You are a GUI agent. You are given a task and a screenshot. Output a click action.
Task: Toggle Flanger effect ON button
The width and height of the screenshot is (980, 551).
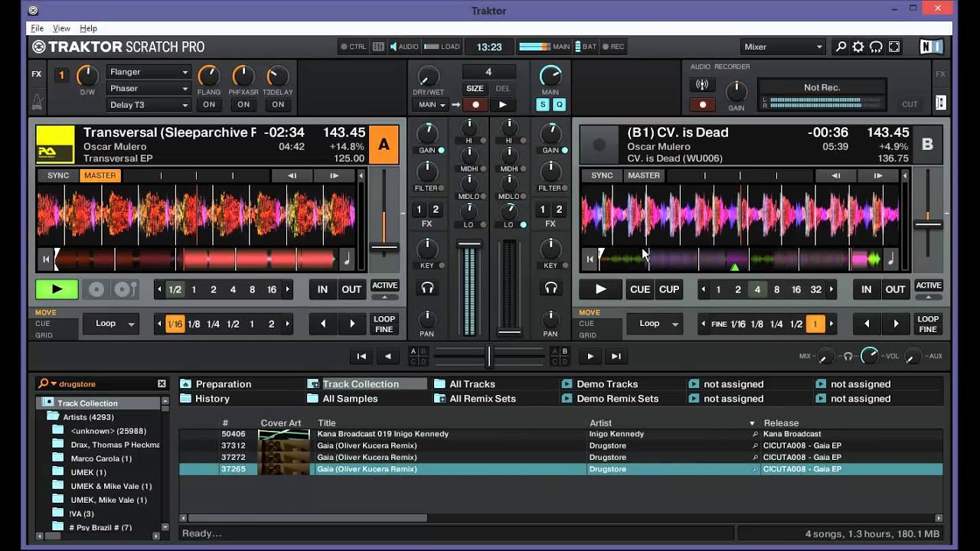(x=209, y=105)
